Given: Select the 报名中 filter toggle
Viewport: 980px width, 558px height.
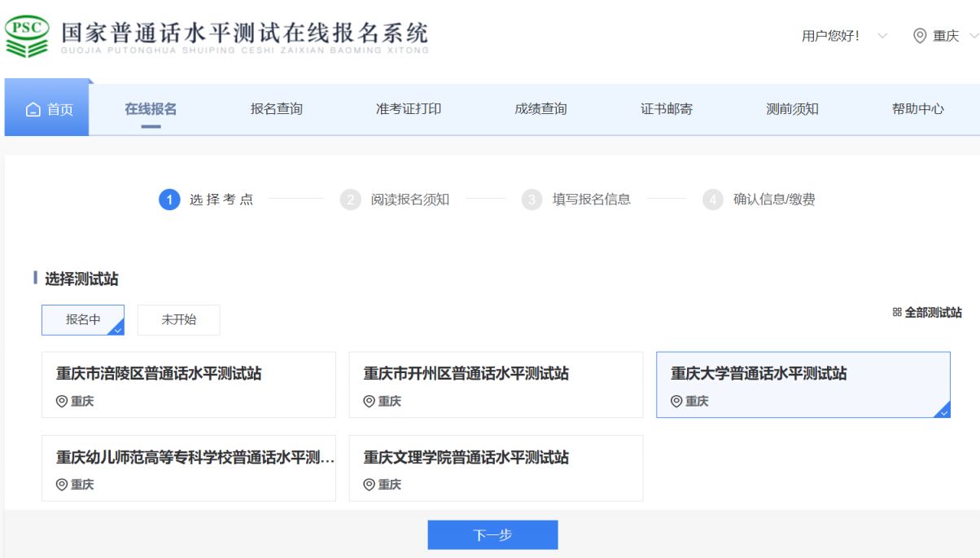Looking at the screenshot, I should 83,320.
